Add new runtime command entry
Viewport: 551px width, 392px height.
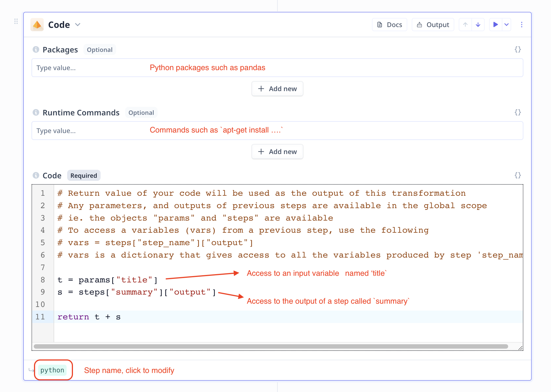pyautogui.click(x=277, y=152)
